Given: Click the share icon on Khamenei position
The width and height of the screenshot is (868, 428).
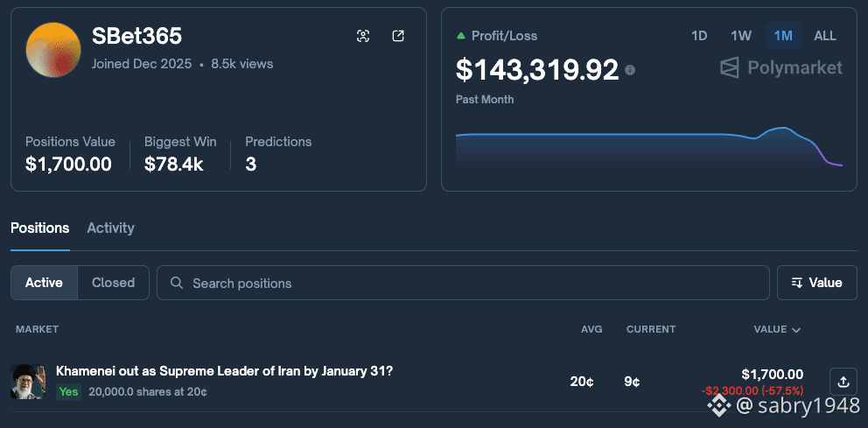Looking at the screenshot, I should [x=843, y=382].
